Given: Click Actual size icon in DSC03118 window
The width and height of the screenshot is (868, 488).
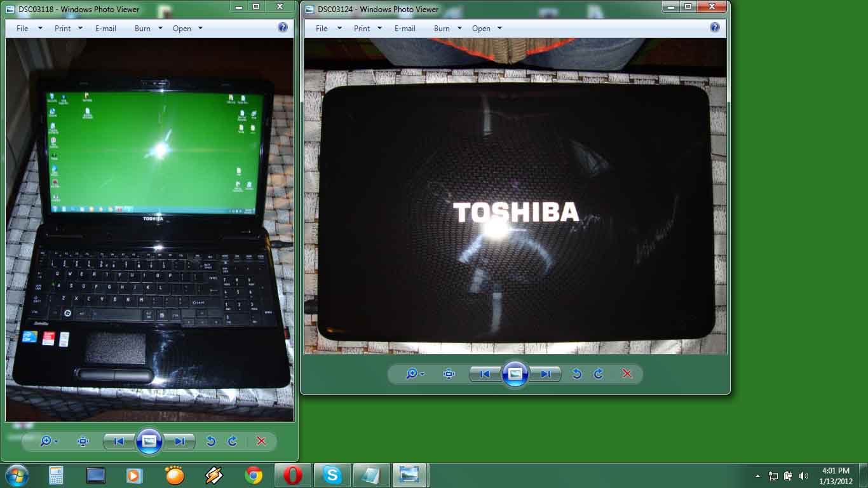Looking at the screenshot, I should (x=83, y=441).
